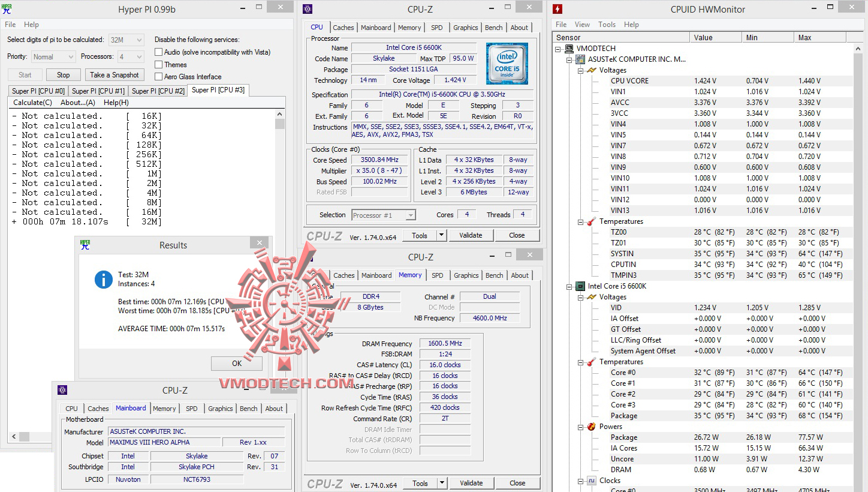
Task: Click the Stop button in Hyper PI
Action: pyautogui.click(x=63, y=75)
